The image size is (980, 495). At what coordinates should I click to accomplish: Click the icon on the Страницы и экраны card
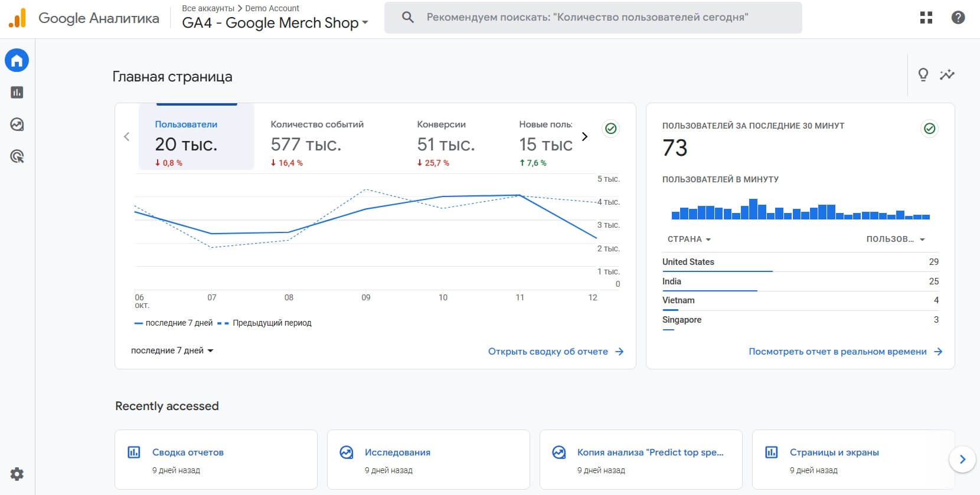[x=772, y=453]
